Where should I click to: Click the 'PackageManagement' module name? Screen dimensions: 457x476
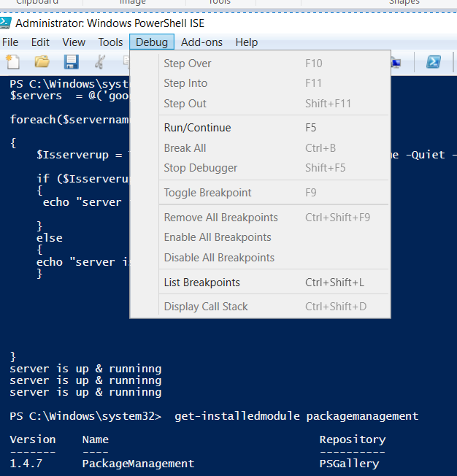point(138,464)
